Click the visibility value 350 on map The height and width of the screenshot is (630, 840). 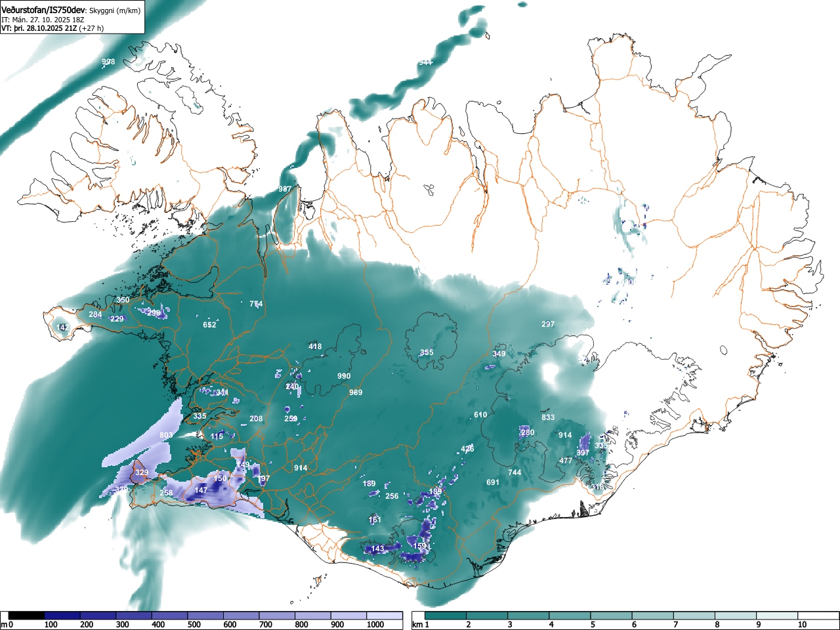pos(123,300)
